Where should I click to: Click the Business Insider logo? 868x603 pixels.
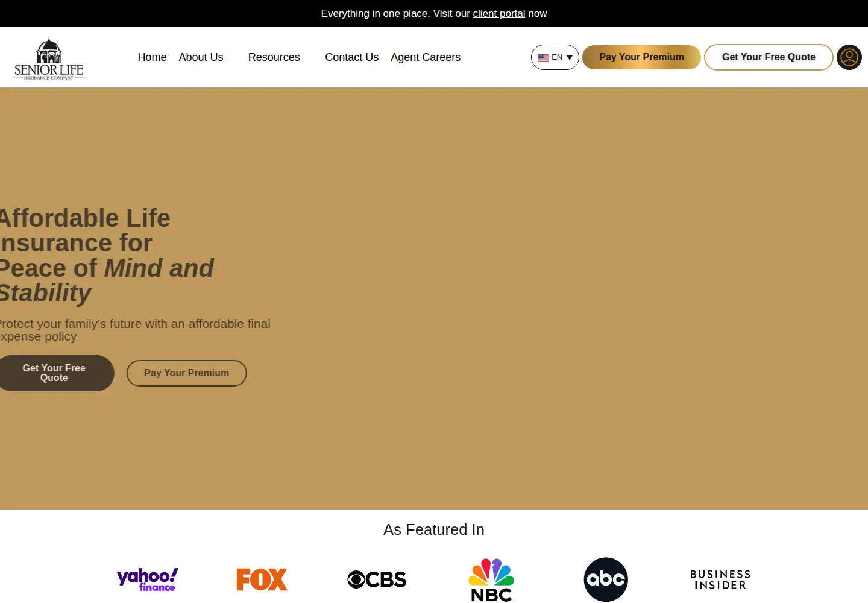(720, 579)
